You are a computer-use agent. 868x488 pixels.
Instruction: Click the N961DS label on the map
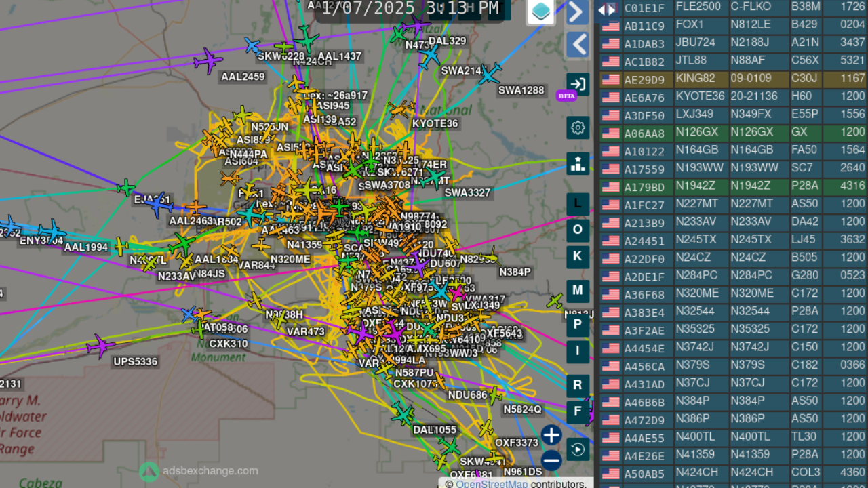[x=523, y=472]
